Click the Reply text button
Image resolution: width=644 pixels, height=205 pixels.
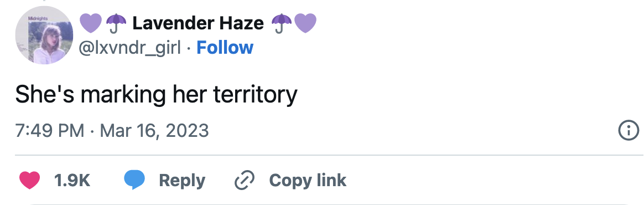pyautogui.click(x=182, y=180)
